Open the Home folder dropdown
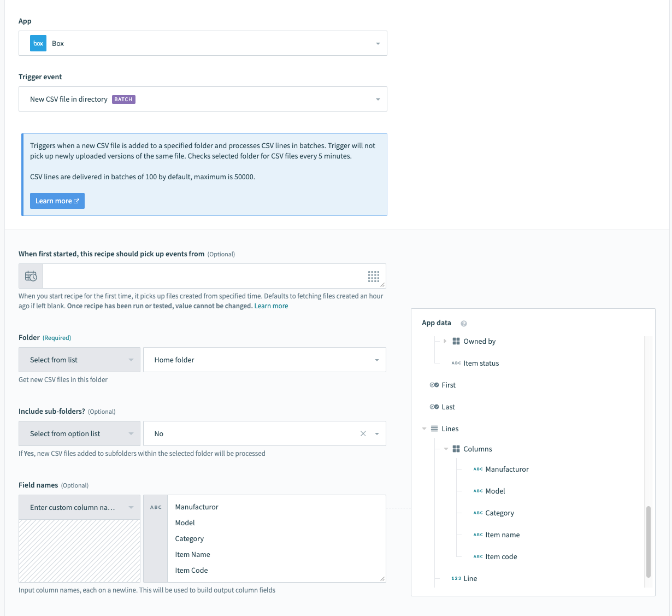Viewport: 672px width, 616px height. click(264, 360)
